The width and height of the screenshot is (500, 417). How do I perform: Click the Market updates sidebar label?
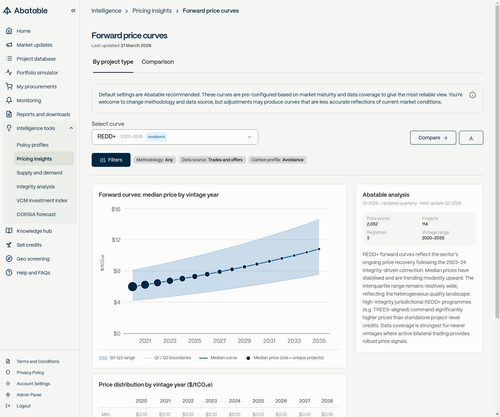(34, 45)
